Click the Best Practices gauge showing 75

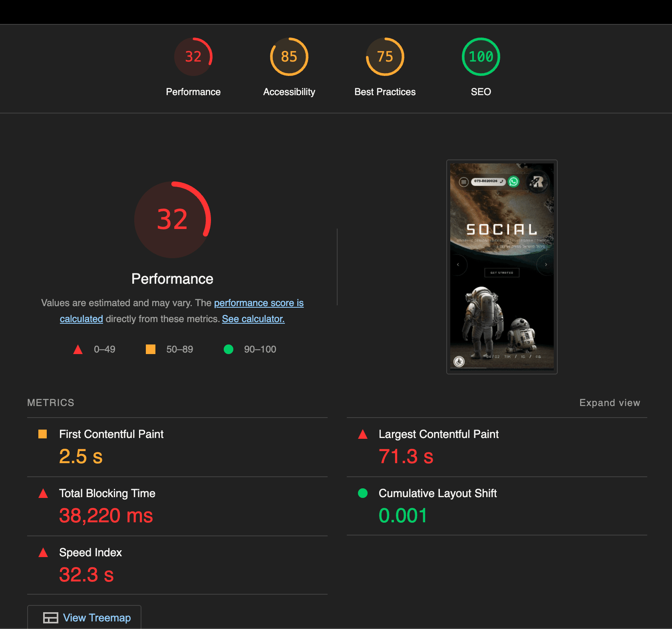(x=385, y=56)
